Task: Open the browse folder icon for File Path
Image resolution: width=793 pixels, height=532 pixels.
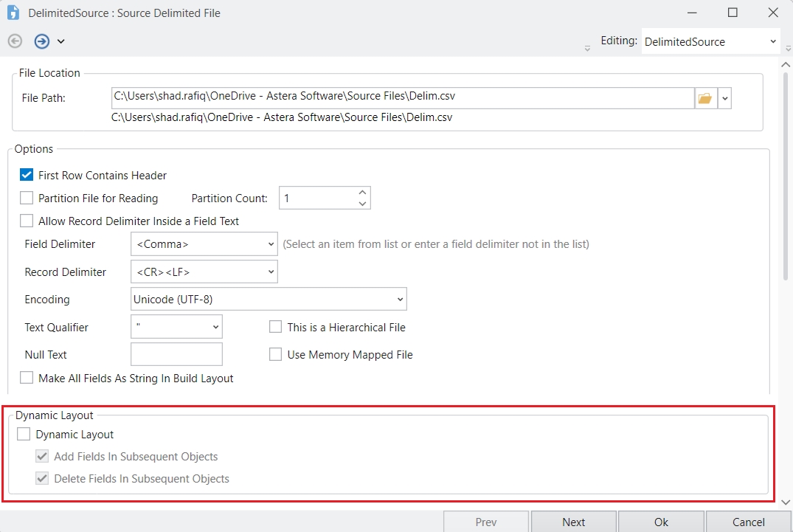Action: click(705, 98)
